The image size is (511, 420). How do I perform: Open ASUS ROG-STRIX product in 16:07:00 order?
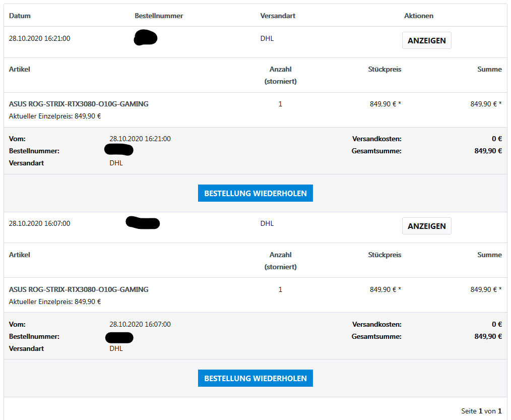tap(79, 290)
